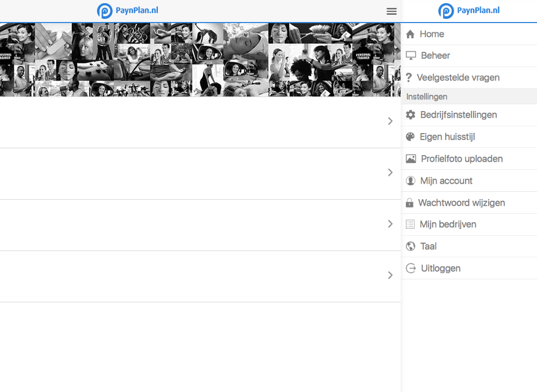The height and width of the screenshot is (392, 537).
Task: Open Wachtwoord wijzigen link
Action: tap(469, 202)
